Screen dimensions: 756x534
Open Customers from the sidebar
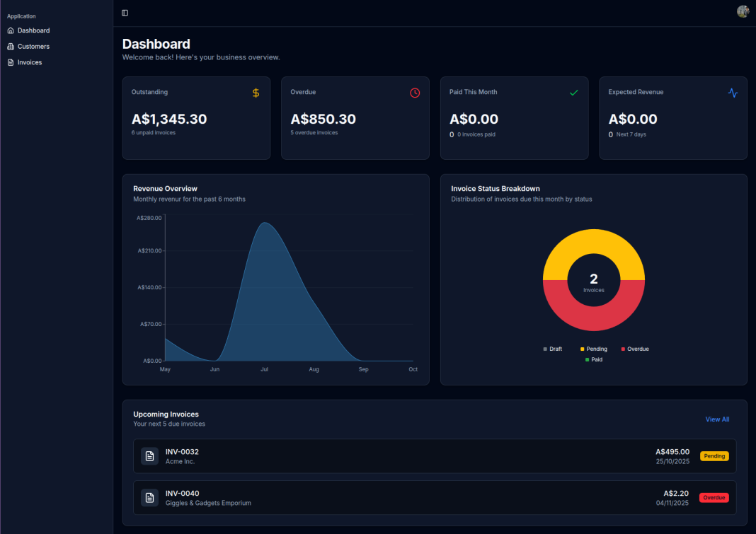point(33,47)
